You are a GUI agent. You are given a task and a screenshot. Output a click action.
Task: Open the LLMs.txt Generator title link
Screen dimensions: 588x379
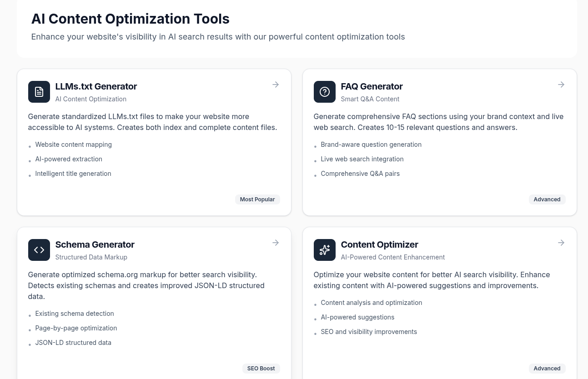(96, 86)
